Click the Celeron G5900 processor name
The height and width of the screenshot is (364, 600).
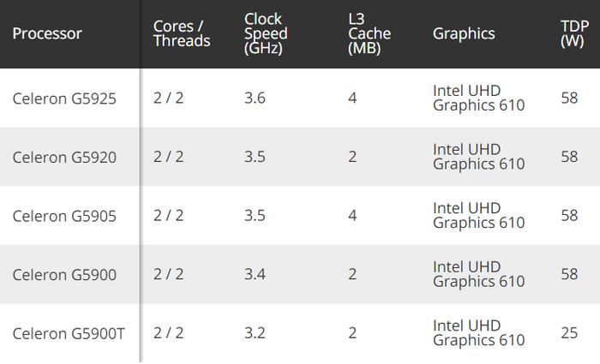(x=64, y=275)
